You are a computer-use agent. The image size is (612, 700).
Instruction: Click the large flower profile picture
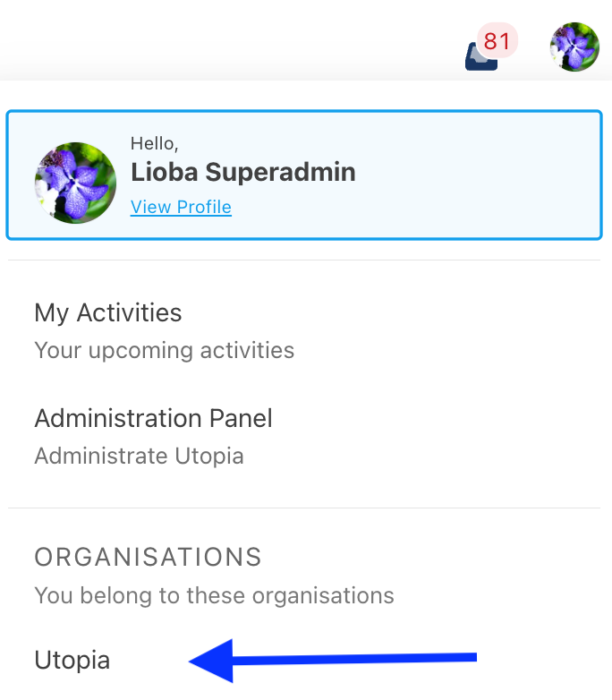pos(75,183)
